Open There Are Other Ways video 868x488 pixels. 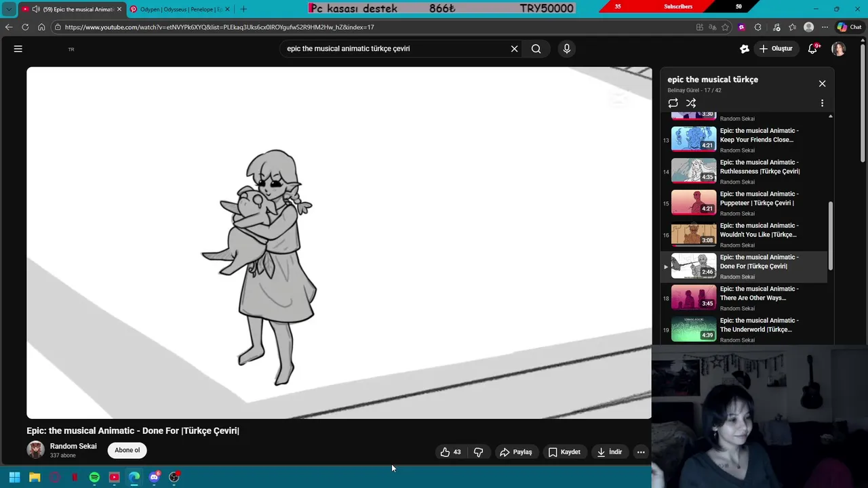tap(744, 298)
